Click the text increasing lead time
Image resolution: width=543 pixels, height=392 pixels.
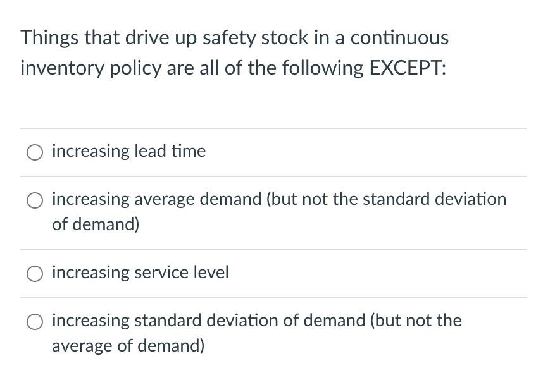coord(128,151)
